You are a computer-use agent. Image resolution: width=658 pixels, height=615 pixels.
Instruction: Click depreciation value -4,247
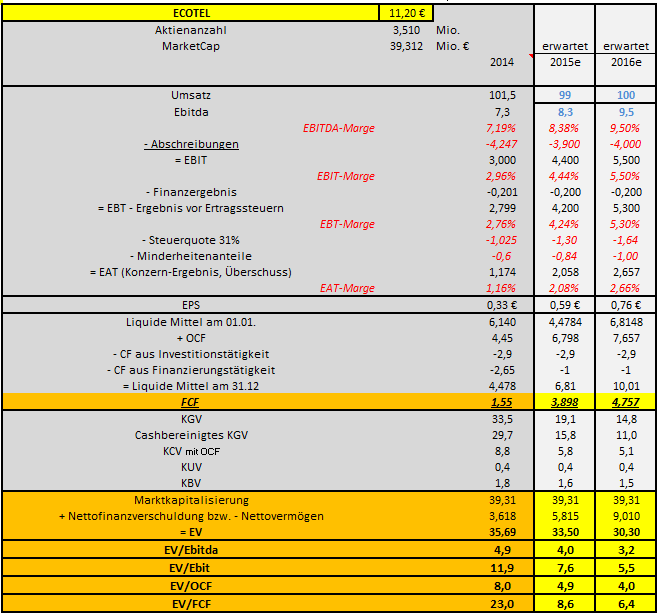click(501, 144)
